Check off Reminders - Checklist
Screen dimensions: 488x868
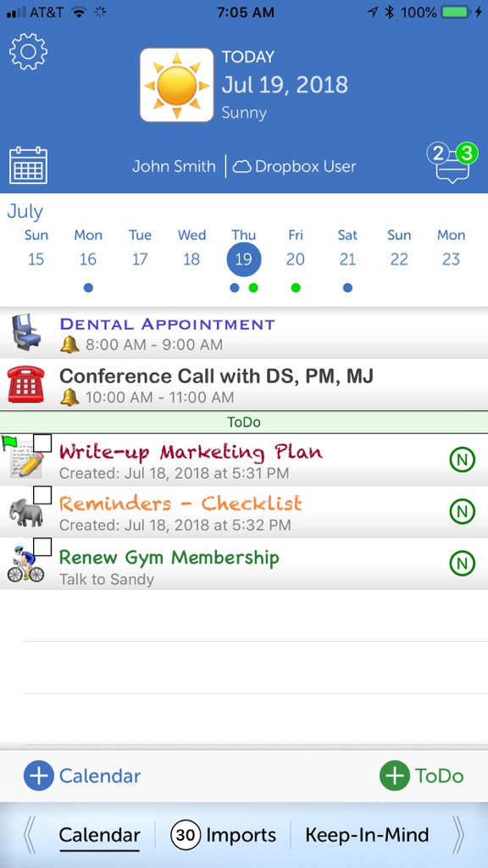tap(42, 495)
